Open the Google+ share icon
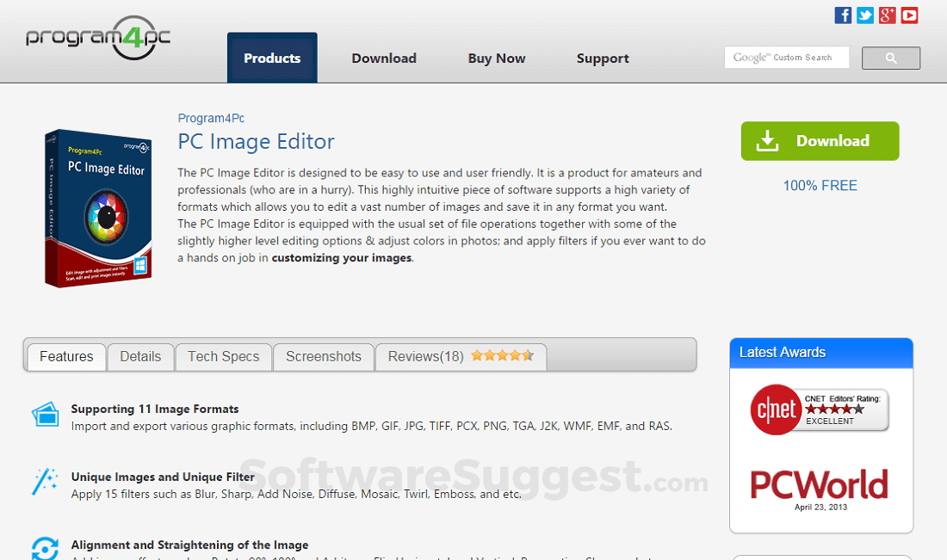947x560 pixels. coord(887,15)
